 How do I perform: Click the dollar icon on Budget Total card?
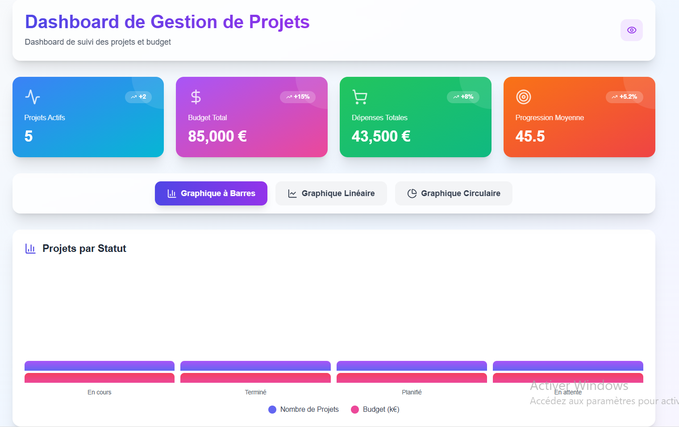(x=196, y=97)
